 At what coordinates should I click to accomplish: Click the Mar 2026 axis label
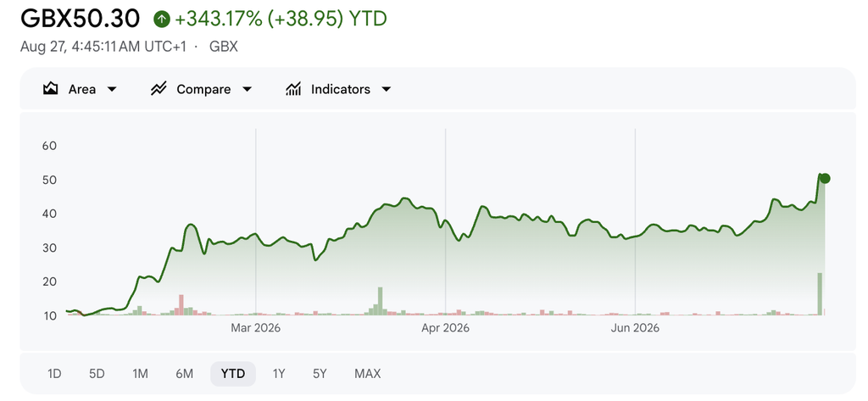pos(256,328)
